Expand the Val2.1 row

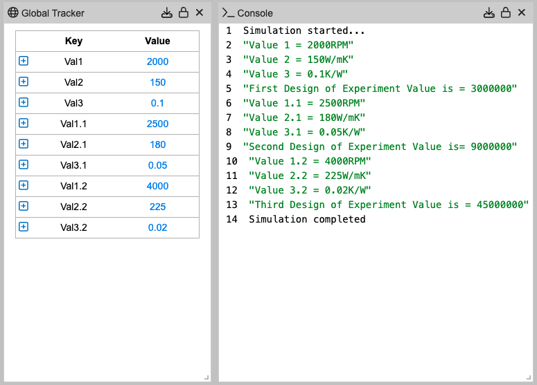click(23, 144)
